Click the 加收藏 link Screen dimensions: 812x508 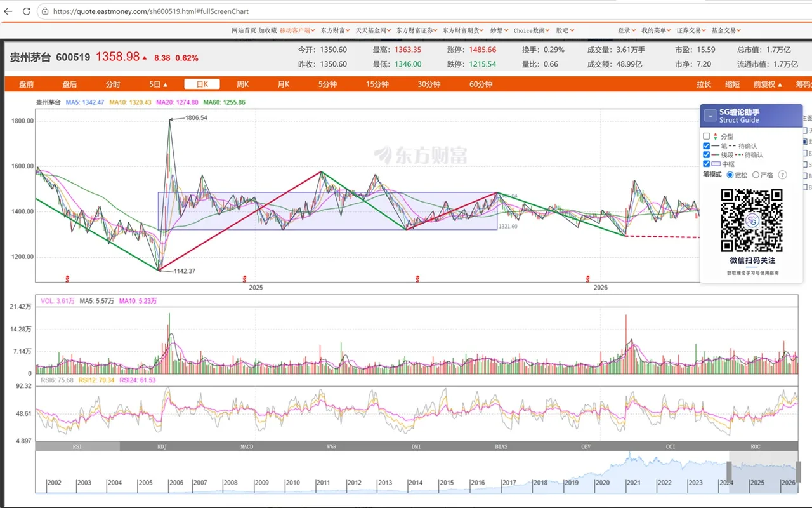pyautogui.click(x=267, y=30)
